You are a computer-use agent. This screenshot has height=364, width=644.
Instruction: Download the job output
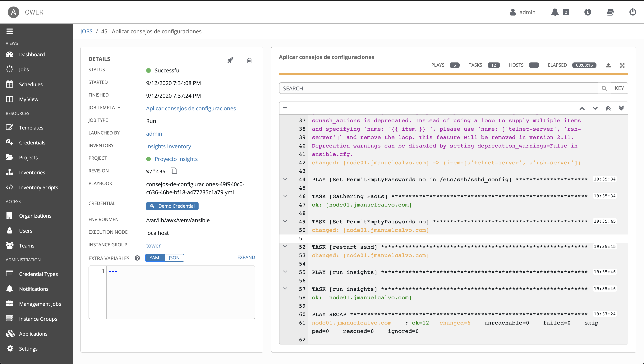tap(608, 65)
